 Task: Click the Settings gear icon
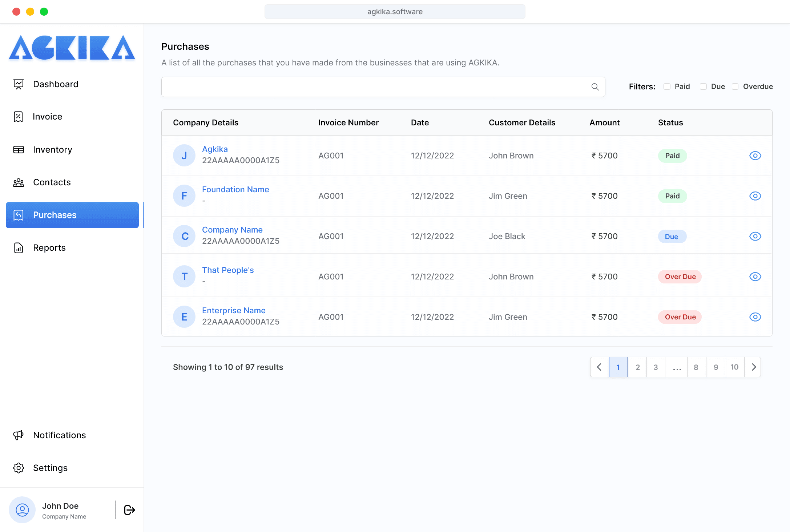pos(19,468)
